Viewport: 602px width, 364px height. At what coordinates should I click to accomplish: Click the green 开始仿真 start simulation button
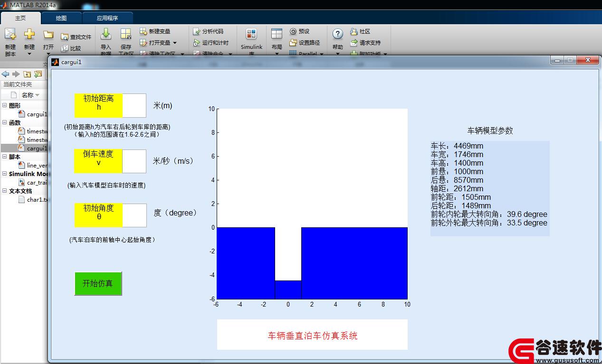(x=98, y=283)
